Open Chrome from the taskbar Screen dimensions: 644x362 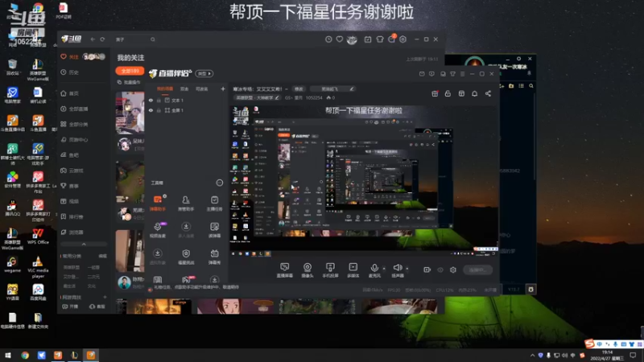coord(25,355)
